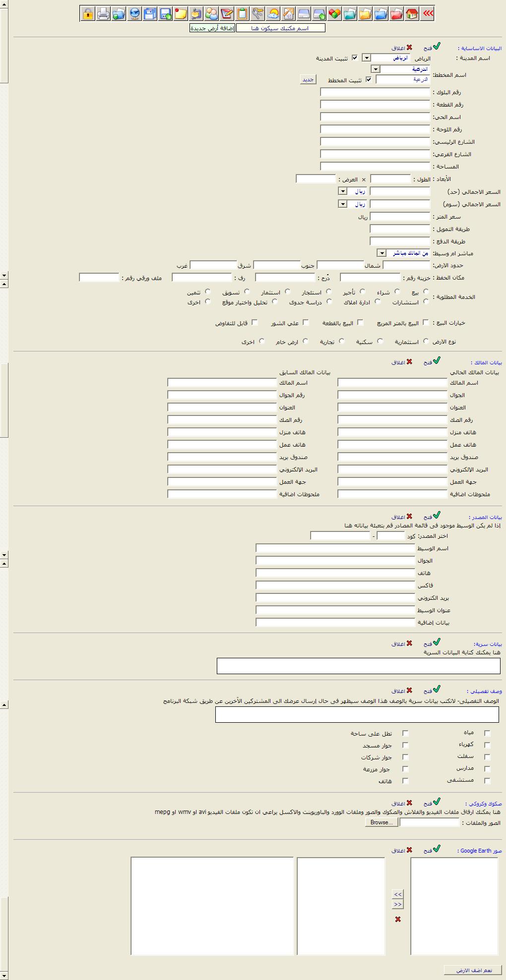Open the blue folder icon in toolbar

tap(381, 13)
